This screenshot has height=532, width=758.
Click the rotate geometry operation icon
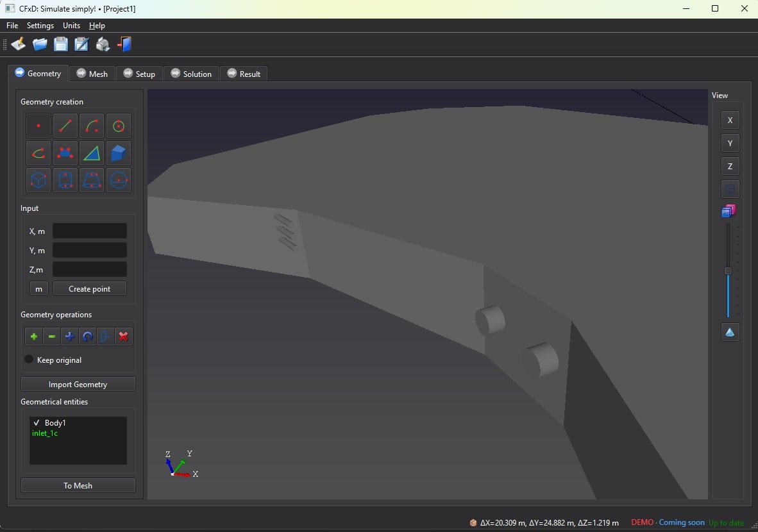tap(88, 337)
